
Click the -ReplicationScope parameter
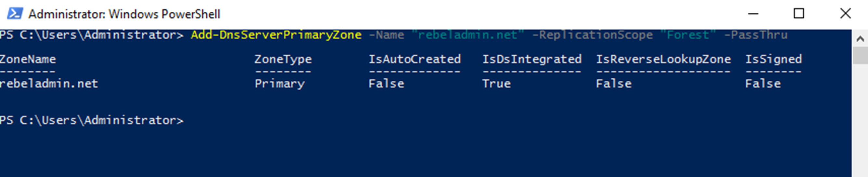593,35
